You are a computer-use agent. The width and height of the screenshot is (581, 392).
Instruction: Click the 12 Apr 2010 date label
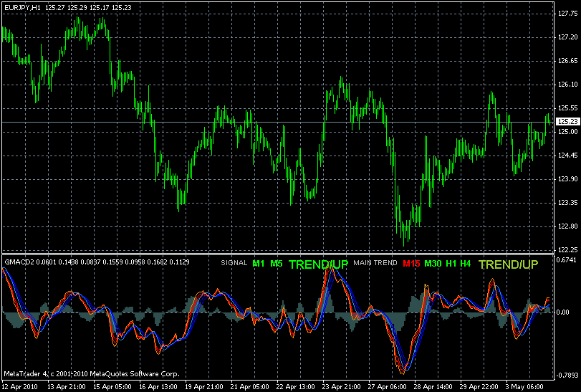pyautogui.click(x=20, y=386)
